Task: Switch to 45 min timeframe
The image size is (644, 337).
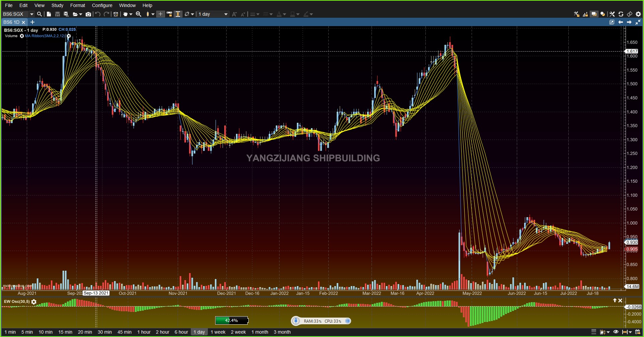Action: click(x=125, y=332)
